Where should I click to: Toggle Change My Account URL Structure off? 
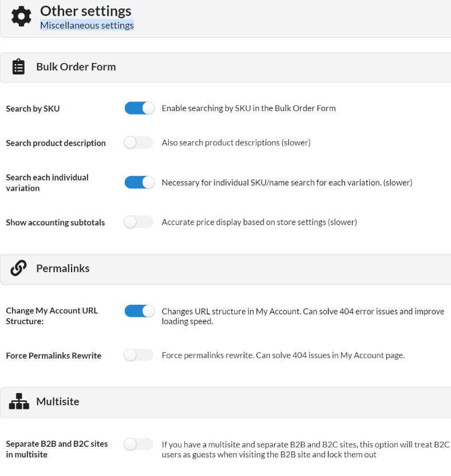click(139, 310)
